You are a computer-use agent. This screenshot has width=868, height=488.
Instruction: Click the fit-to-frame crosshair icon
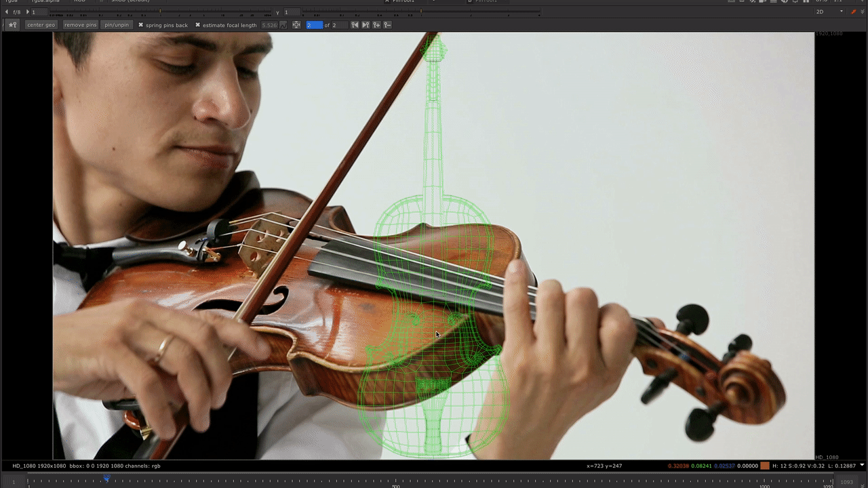[296, 25]
